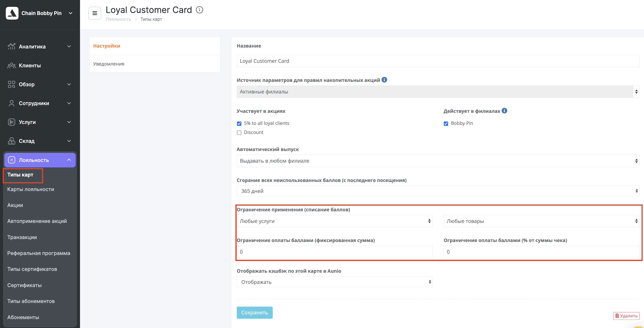Open Типы карт in the sidebar

(20, 175)
